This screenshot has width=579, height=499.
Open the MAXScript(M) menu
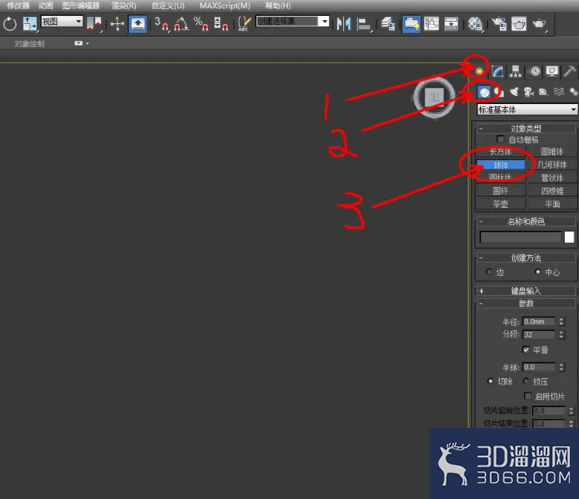[x=225, y=6]
